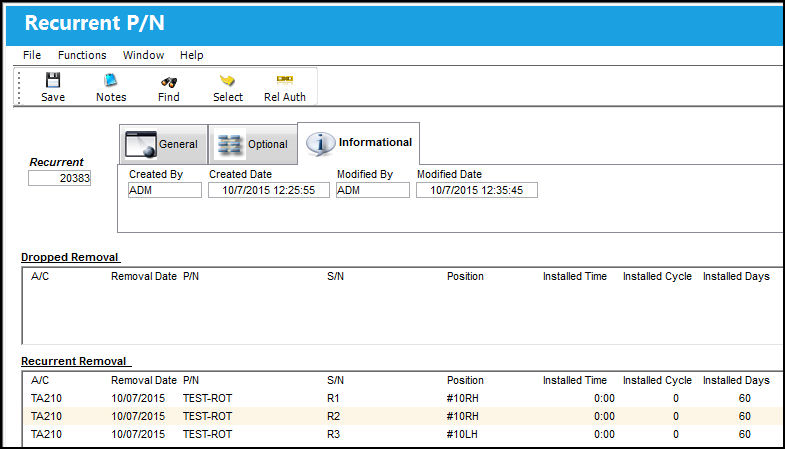Viewport: 785px width, 449px height.
Task: Click position #10LH in row R3
Action: [462, 434]
